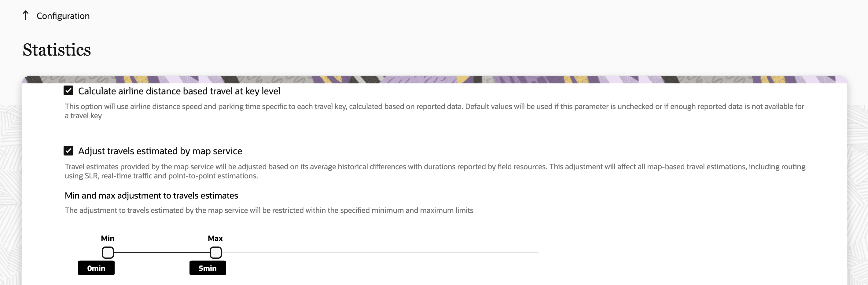Click the 0min value badge
This screenshot has width=868, height=285.
point(96,268)
